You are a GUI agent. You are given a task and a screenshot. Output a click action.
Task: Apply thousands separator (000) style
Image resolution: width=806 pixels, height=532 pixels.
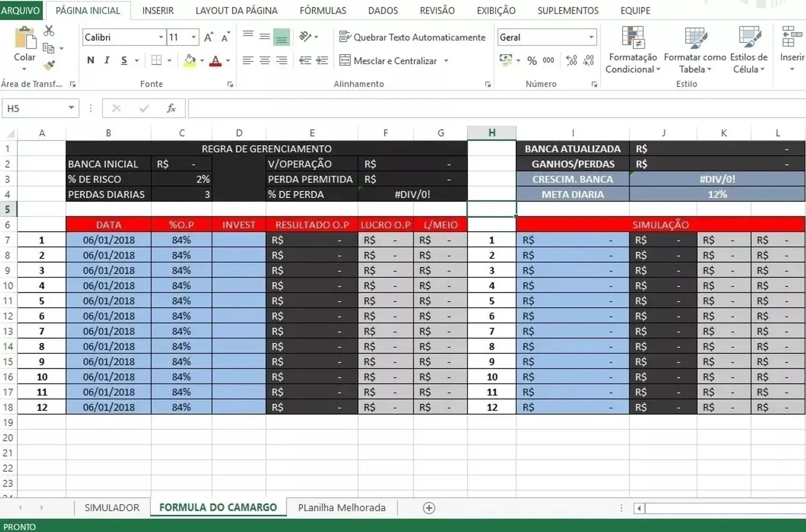(548, 60)
